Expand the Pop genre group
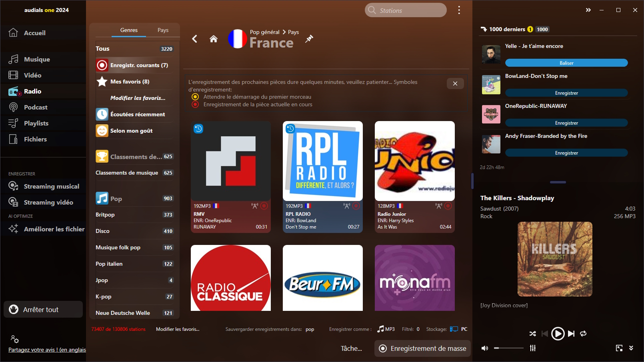The width and height of the screenshot is (644, 362). point(134,199)
